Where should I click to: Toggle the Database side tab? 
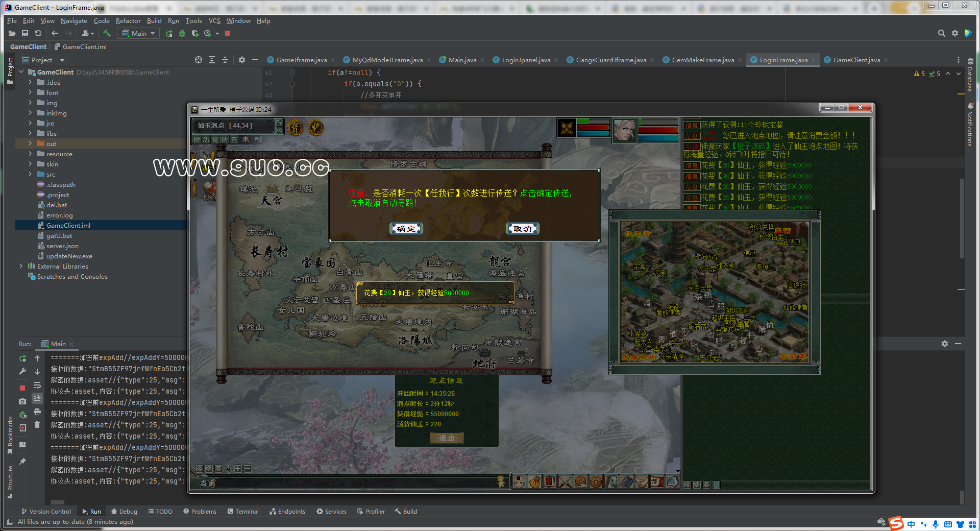coord(970,75)
